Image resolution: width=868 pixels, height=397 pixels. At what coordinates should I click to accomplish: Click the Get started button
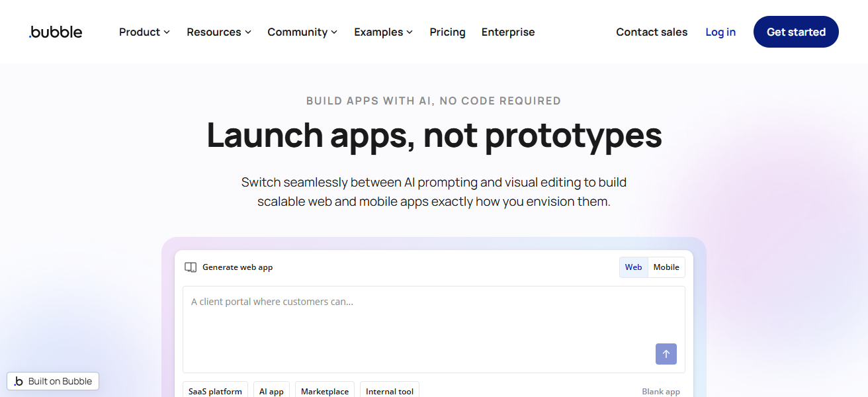coord(796,32)
